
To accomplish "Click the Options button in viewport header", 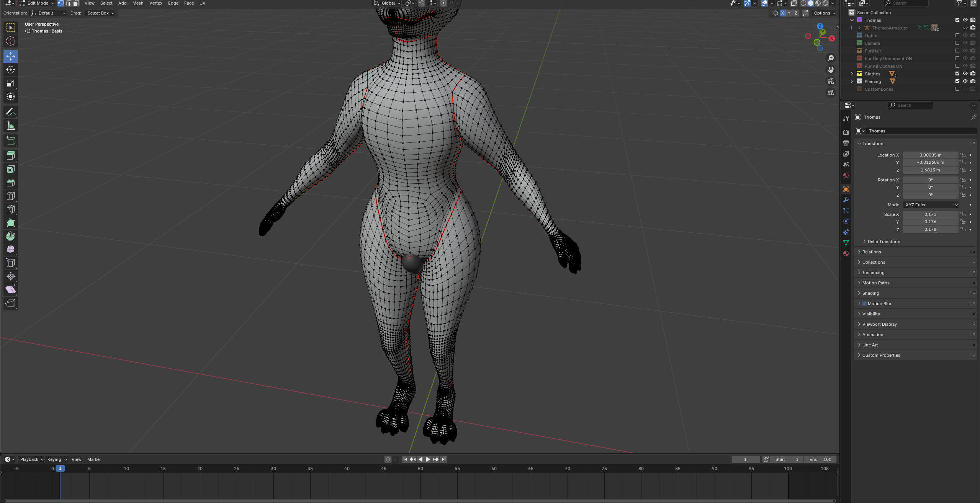I will tap(824, 13).
